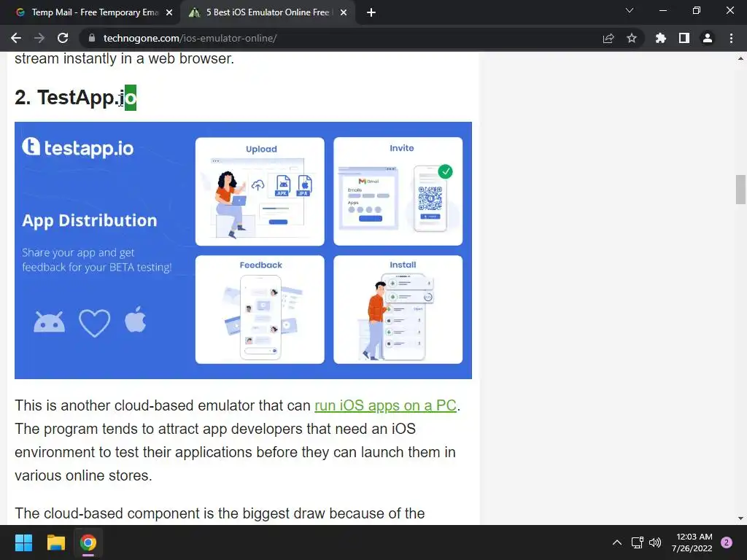This screenshot has height=560, width=747.
Task: Click the Apple logo in the banner
Action: [x=136, y=319]
